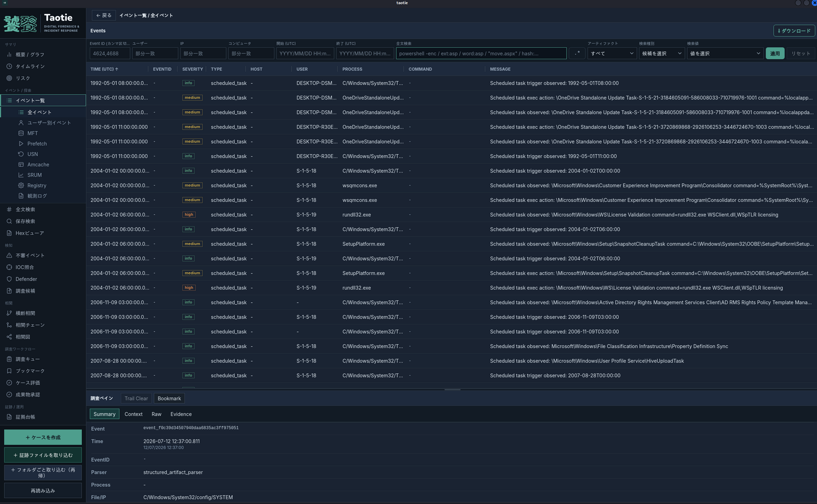Image resolution: width=817 pixels, height=504 pixels.
Task: Open 観測ログ document icon
Action: (21, 196)
